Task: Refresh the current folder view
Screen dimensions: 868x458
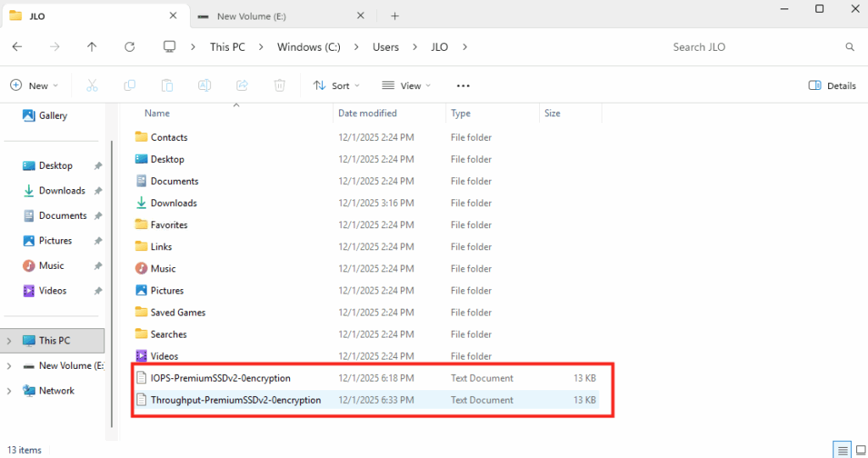Action: coord(129,47)
